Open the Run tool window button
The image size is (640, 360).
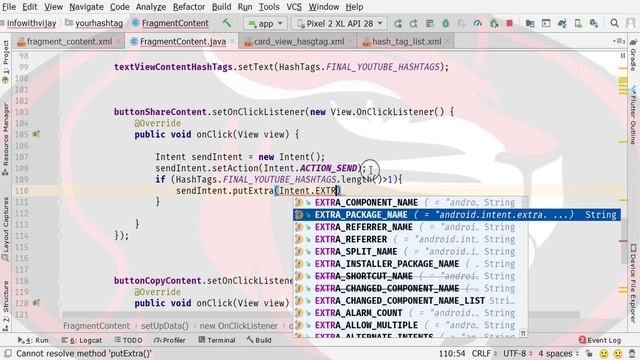click(x=33, y=340)
